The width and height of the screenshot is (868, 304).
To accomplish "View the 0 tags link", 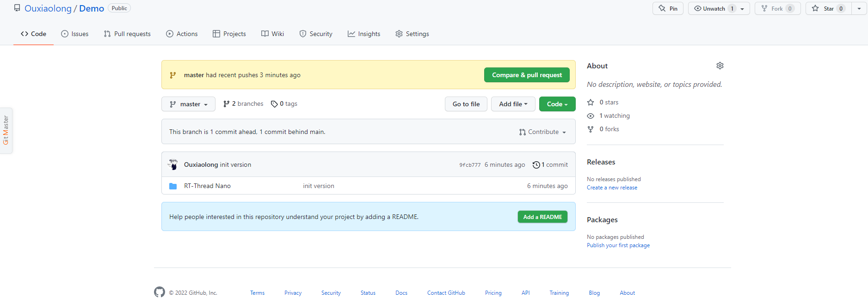I will [x=284, y=104].
